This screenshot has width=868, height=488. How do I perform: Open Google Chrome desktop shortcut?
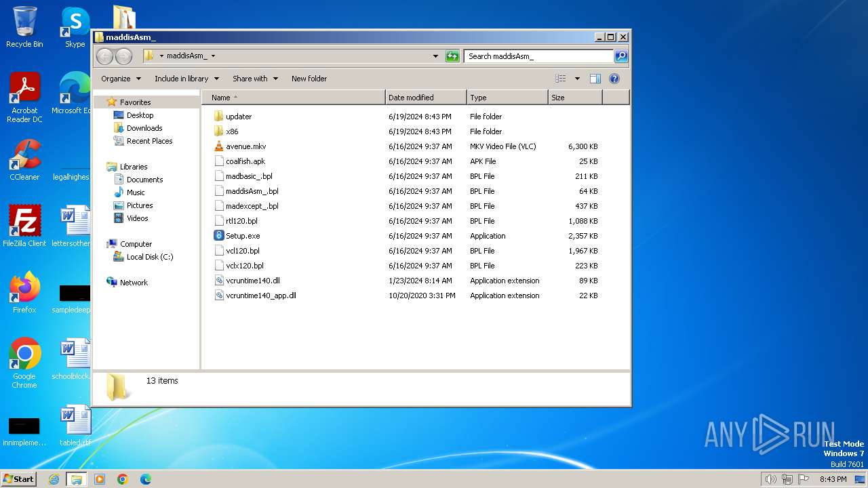[x=24, y=363]
